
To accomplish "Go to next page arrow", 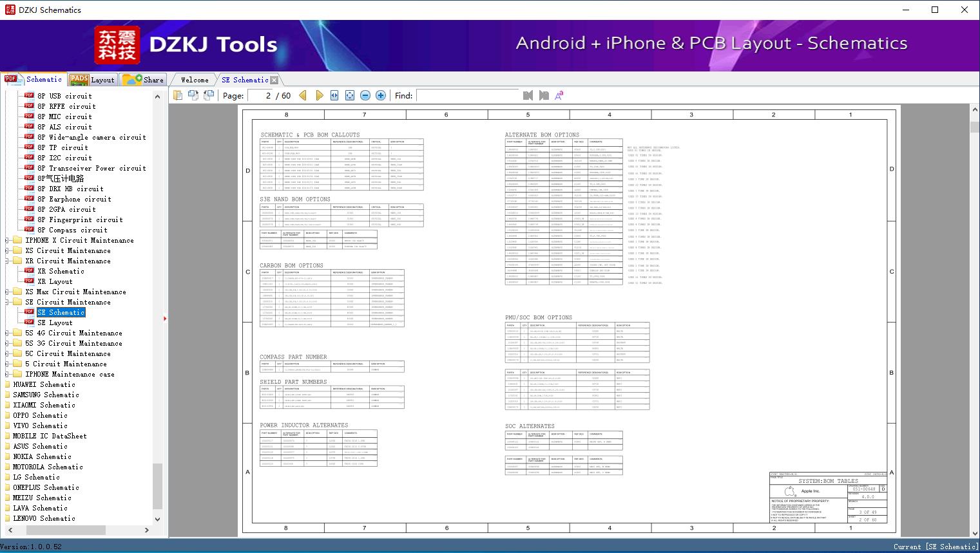I will pos(320,95).
